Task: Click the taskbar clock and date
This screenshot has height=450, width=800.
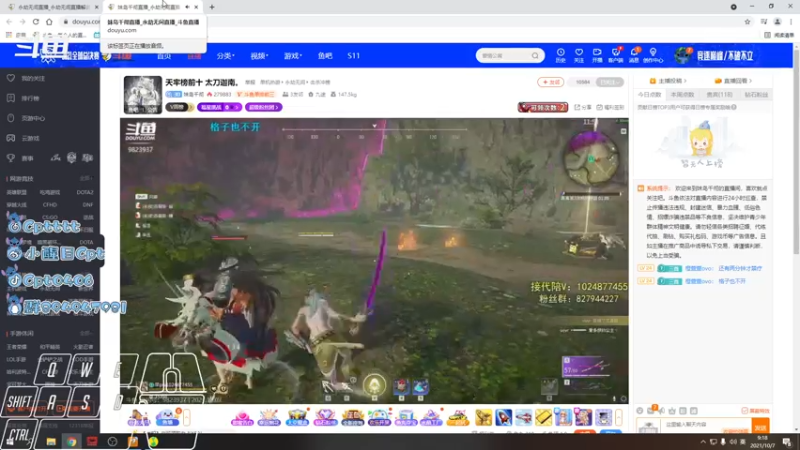Action: [x=761, y=441]
